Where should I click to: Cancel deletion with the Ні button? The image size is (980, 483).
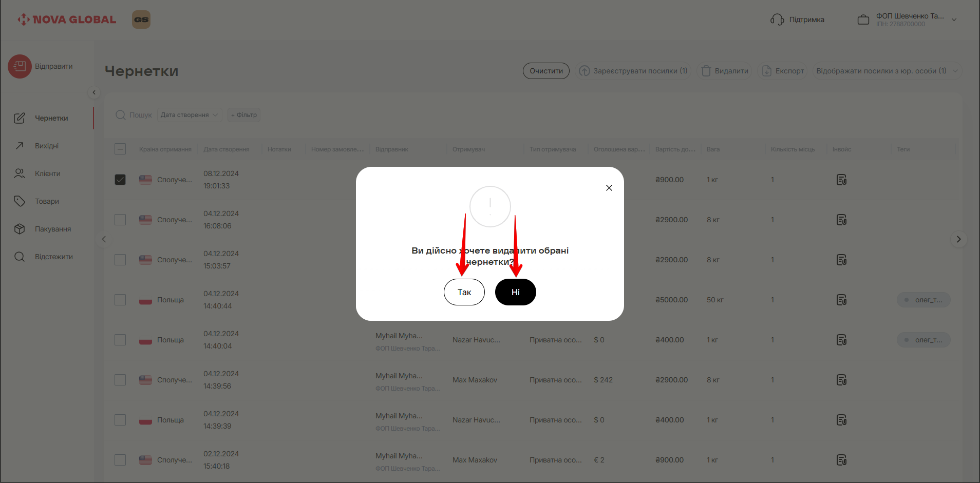point(515,292)
